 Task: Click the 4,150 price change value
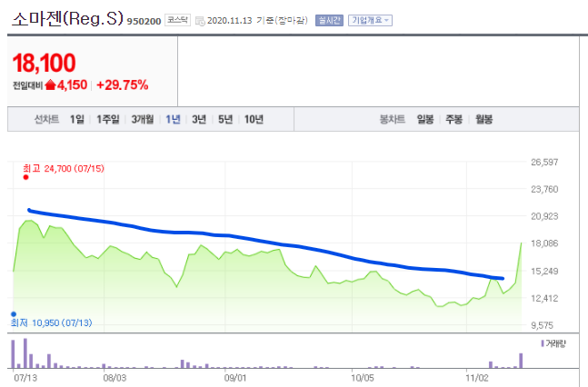point(73,85)
